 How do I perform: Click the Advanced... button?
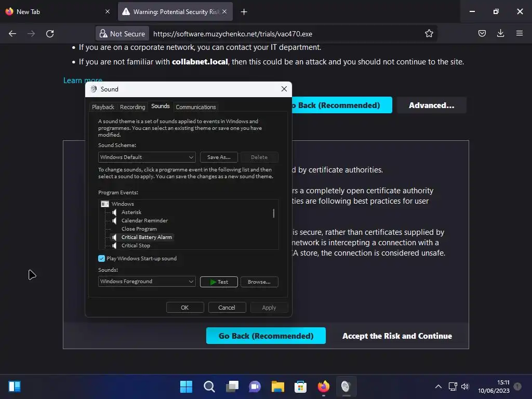[x=432, y=105]
